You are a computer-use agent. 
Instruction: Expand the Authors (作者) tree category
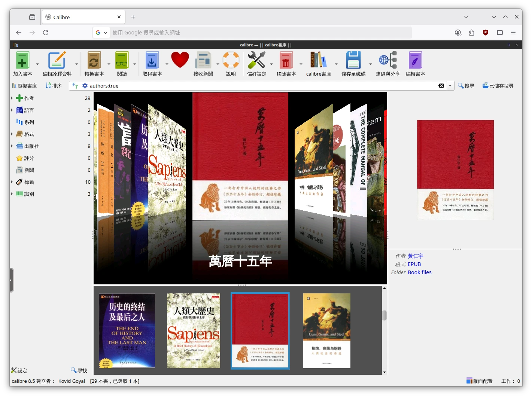[x=12, y=98]
